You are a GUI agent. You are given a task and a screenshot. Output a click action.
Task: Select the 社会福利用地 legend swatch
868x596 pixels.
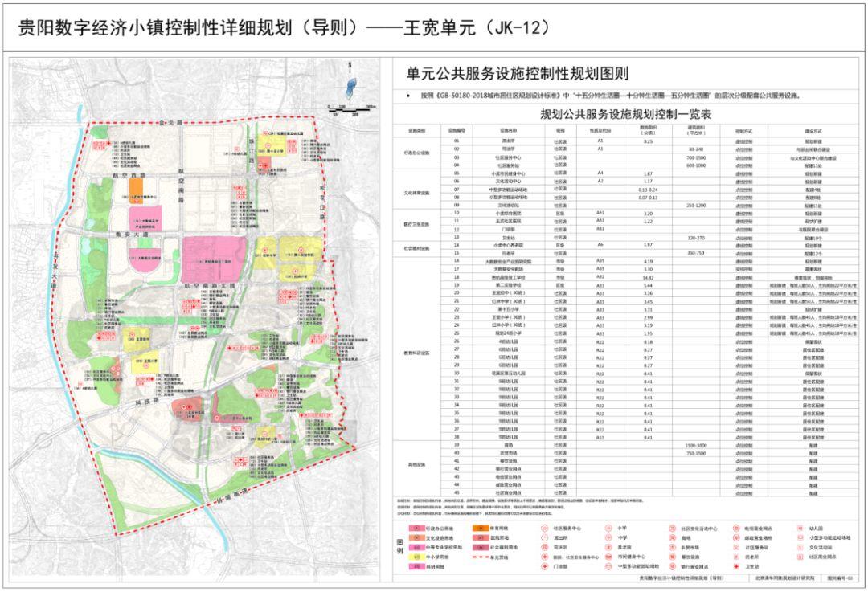tap(481, 547)
